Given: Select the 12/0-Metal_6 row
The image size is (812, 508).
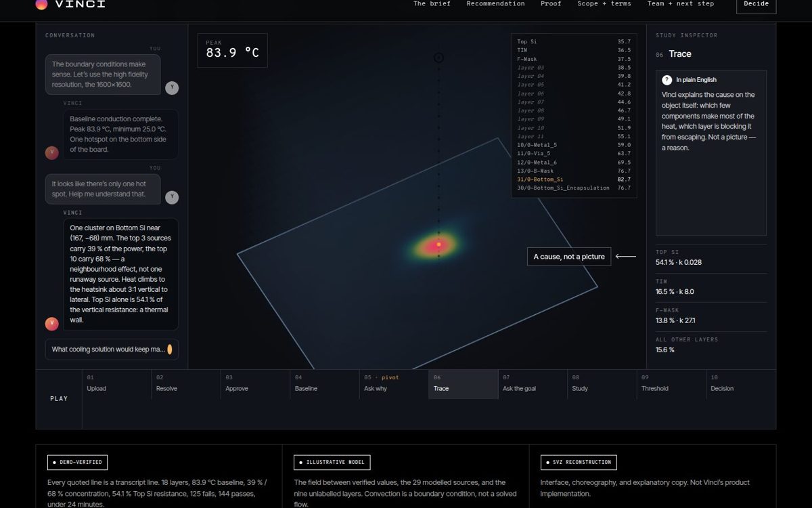Looking at the screenshot, I should coord(574,163).
